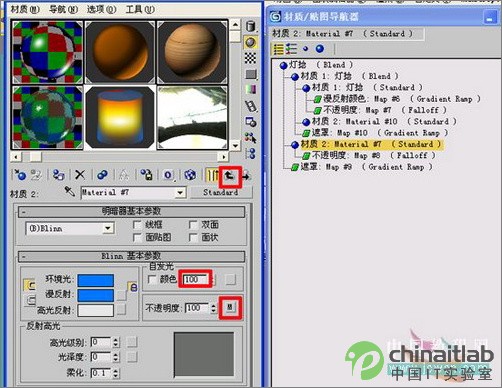
Task: Click Go Forward to Sibling arrow icon
Action: pyautogui.click(x=246, y=175)
